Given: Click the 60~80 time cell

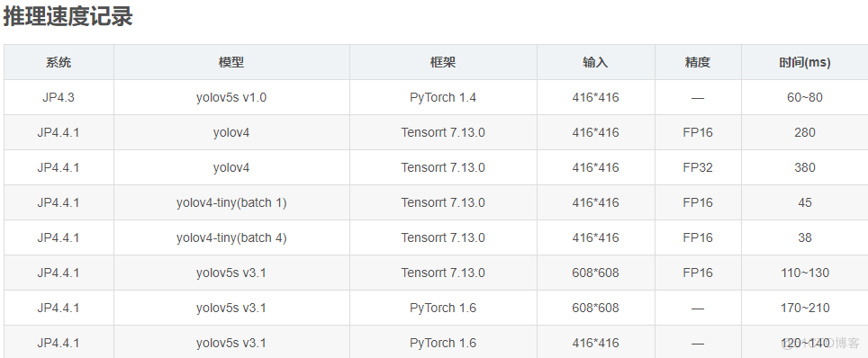Looking at the screenshot, I should click(805, 97).
